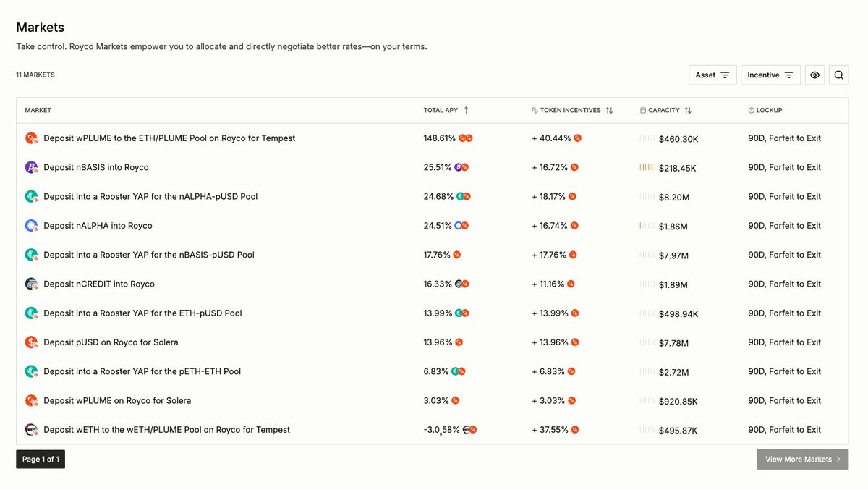This screenshot has width=868, height=490.
Task: Click the $7.97M capacity value
Action: [x=673, y=255]
